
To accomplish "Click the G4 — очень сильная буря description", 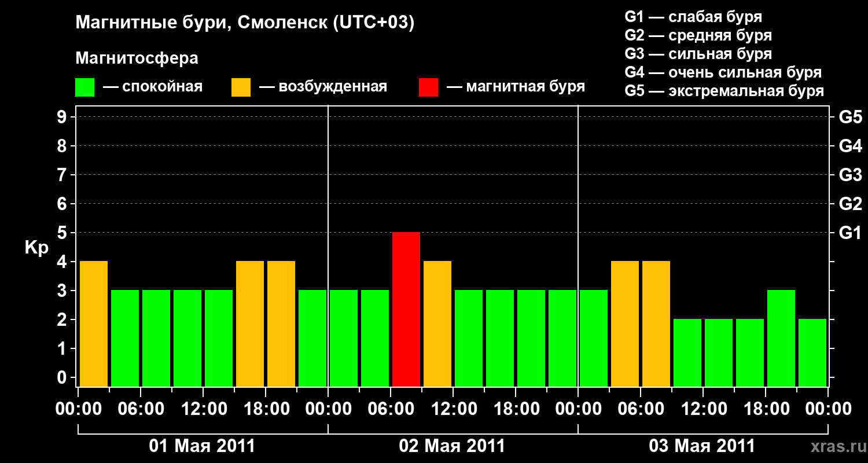I will [723, 72].
